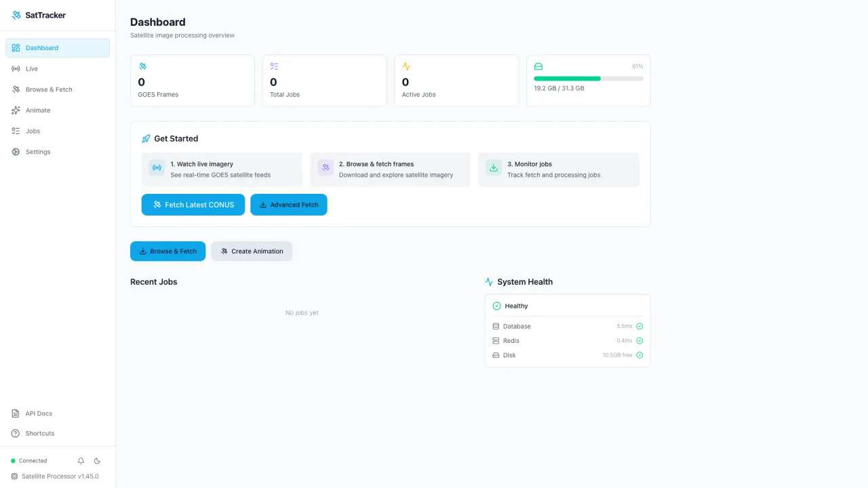Image resolution: width=868 pixels, height=488 pixels.
Task: Open Jobs in the sidebar
Action: point(58,131)
